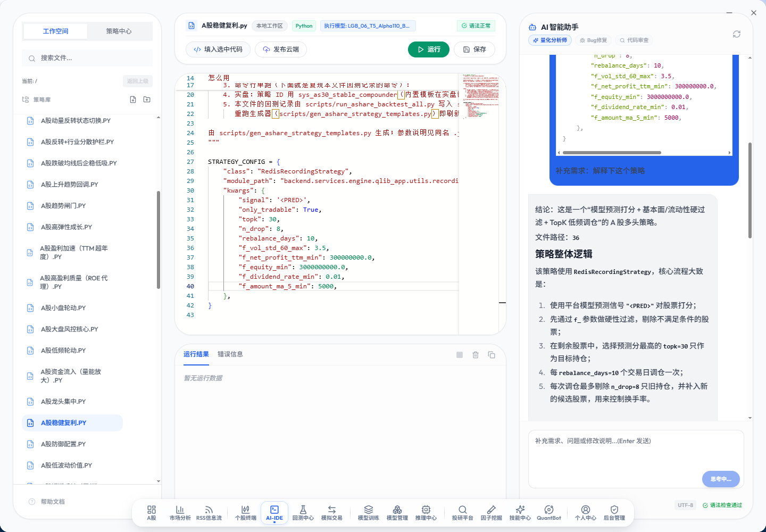Open the A股 dock icon
Image resolution: width=766 pixels, height=532 pixels.
[x=152, y=513]
